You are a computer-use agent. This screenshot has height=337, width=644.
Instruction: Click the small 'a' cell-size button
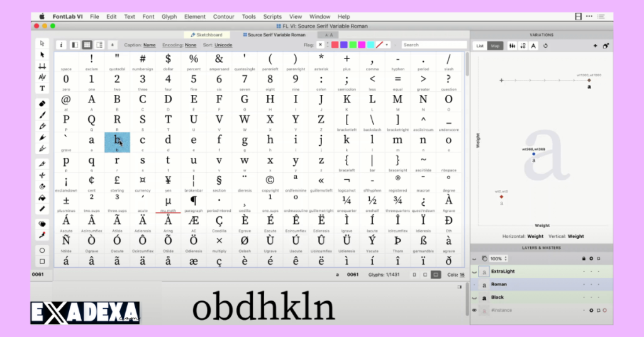click(x=112, y=45)
